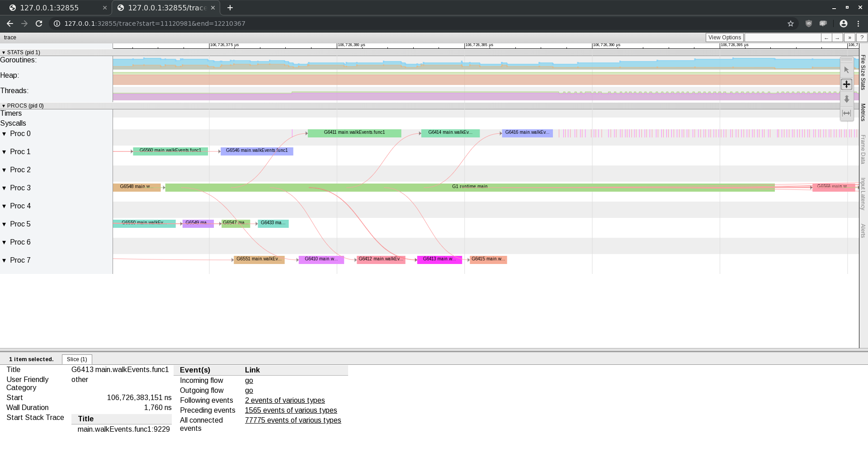Close the 127.0.0.1:32855 tab

pyautogui.click(x=104, y=8)
